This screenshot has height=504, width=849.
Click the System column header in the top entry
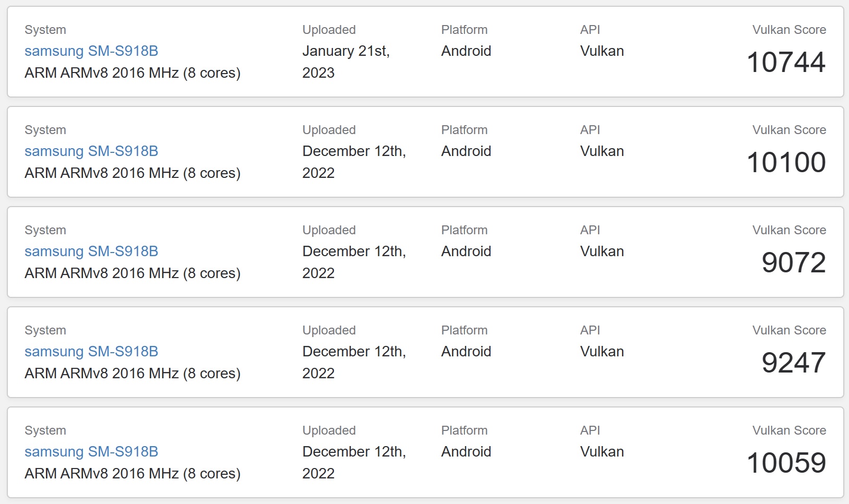click(45, 30)
